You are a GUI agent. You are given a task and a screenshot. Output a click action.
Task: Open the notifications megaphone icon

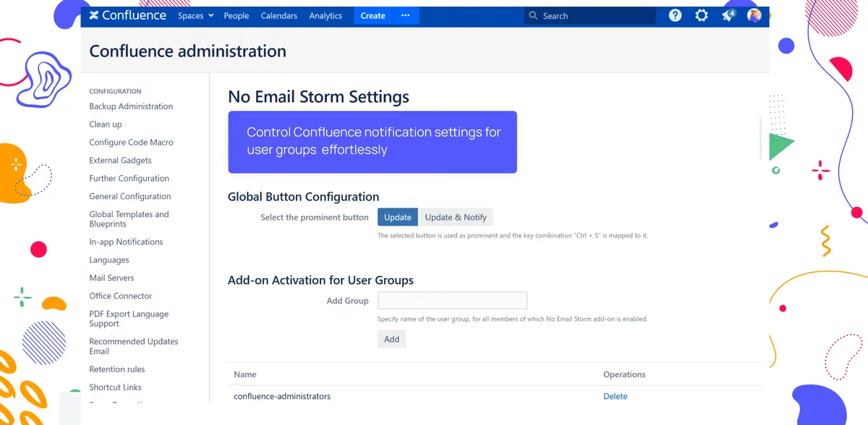[728, 15]
